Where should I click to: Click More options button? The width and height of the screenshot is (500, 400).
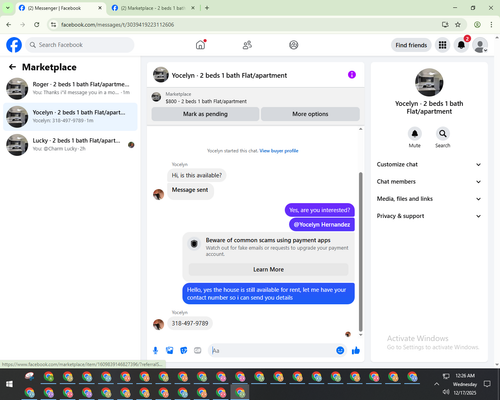310,114
